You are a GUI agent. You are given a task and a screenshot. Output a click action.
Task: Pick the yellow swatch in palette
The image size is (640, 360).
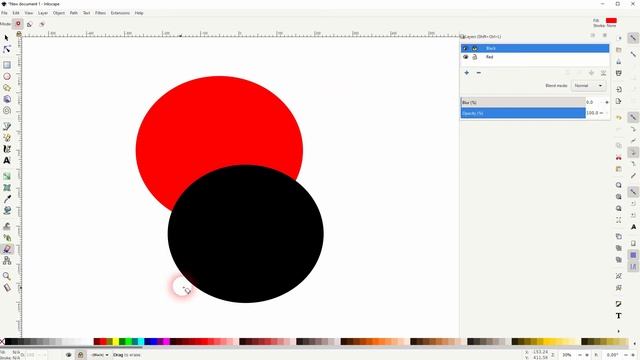[116, 342]
